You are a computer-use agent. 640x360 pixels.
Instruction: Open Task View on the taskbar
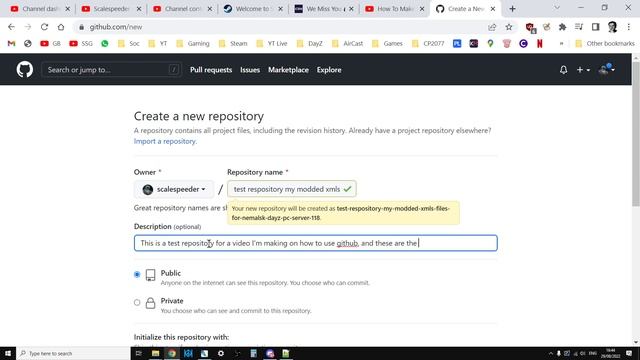click(139, 353)
